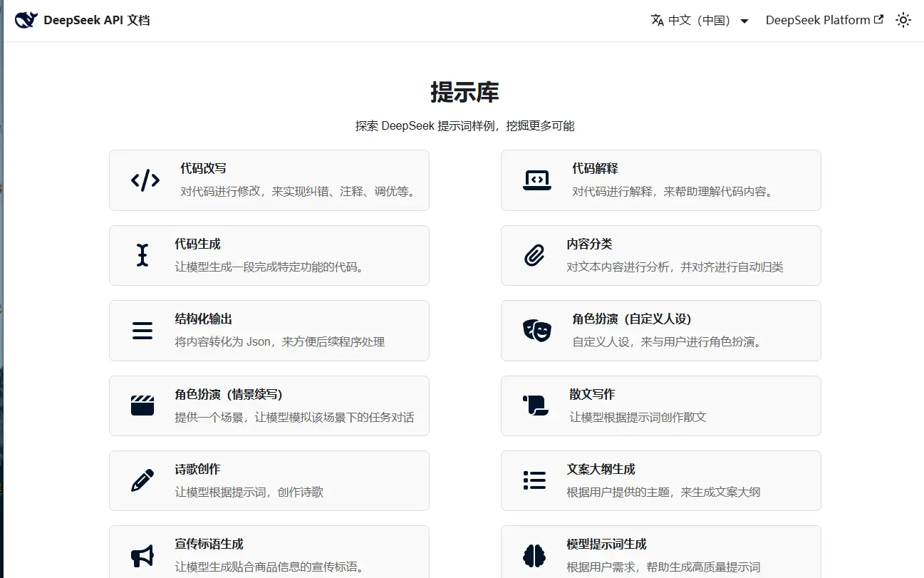Image resolution: width=924 pixels, height=578 pixels.
Task: Toggle dark mode with the sun icon
Action: 903,20
